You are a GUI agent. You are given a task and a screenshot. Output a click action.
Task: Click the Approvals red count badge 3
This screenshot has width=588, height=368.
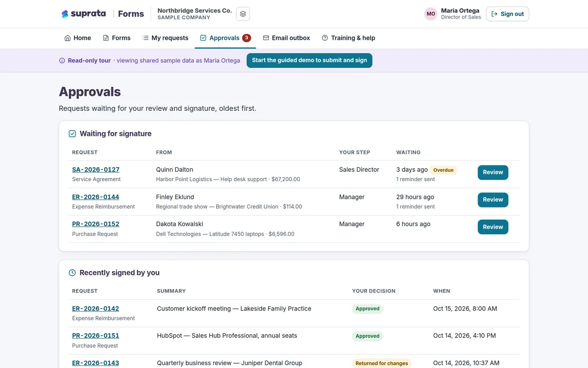click(x=246, y=38)
